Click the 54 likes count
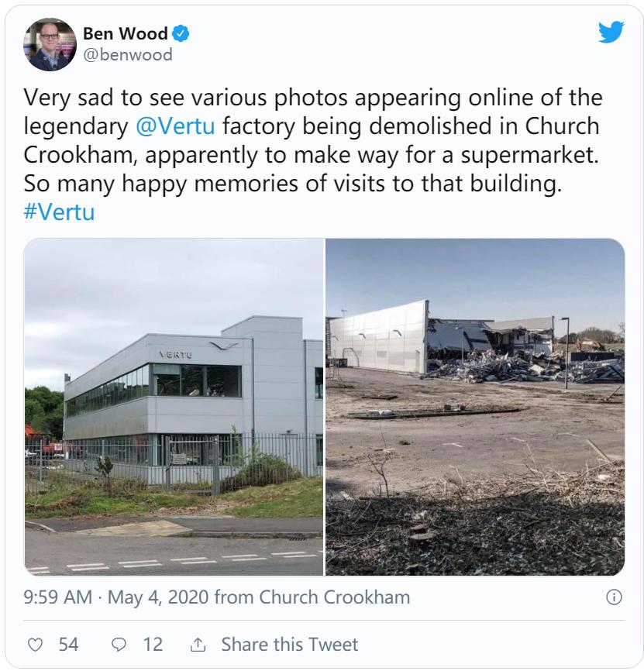The image size is (644, 671). pyautogui.click(x=69, y=644)
